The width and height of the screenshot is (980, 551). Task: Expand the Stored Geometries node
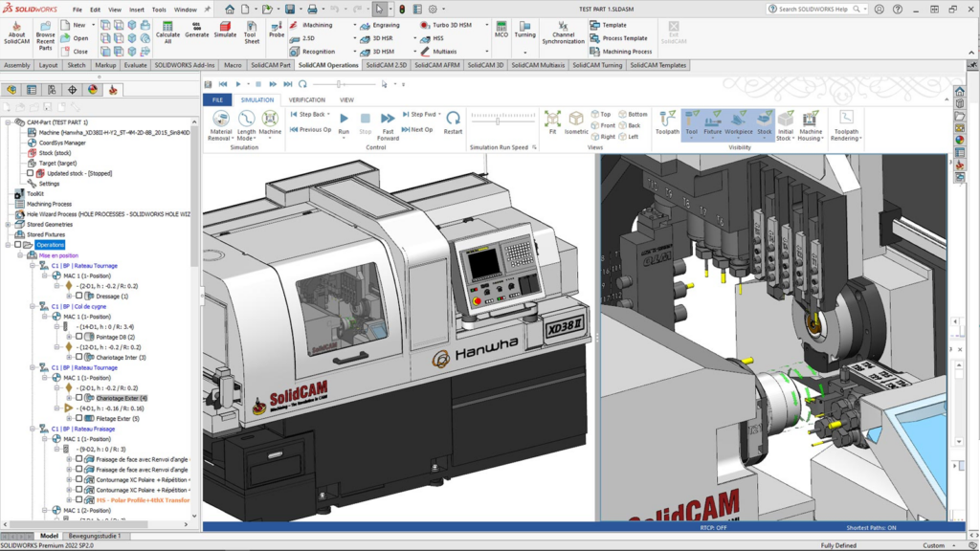pyautogui.click(x=8, y=224)
